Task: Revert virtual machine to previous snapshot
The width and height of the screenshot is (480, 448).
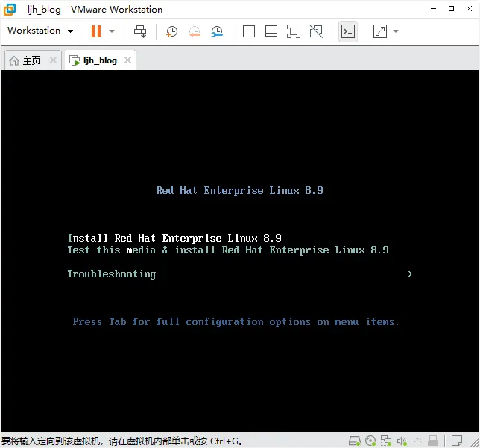Action: pos(195,31)
